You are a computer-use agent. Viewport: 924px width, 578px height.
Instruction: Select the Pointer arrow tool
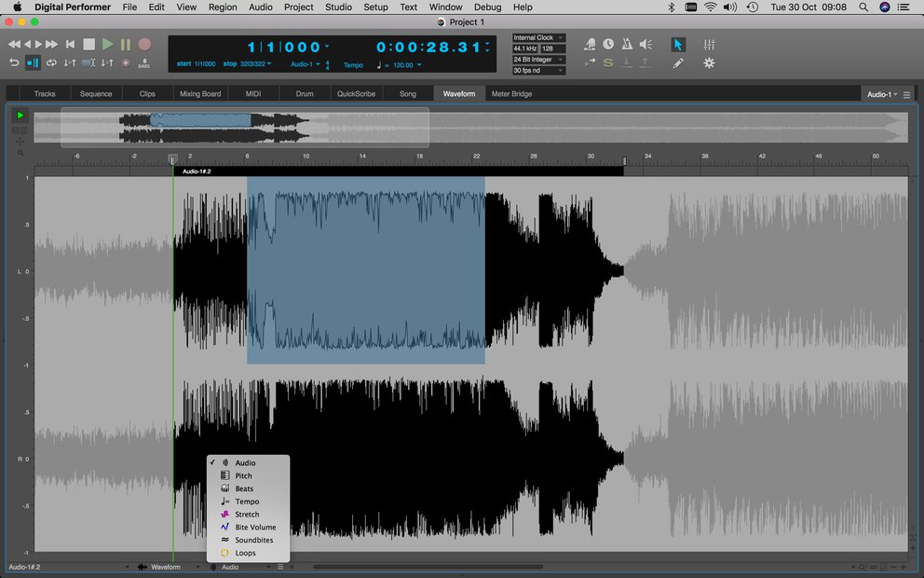[x=678, y=44]
